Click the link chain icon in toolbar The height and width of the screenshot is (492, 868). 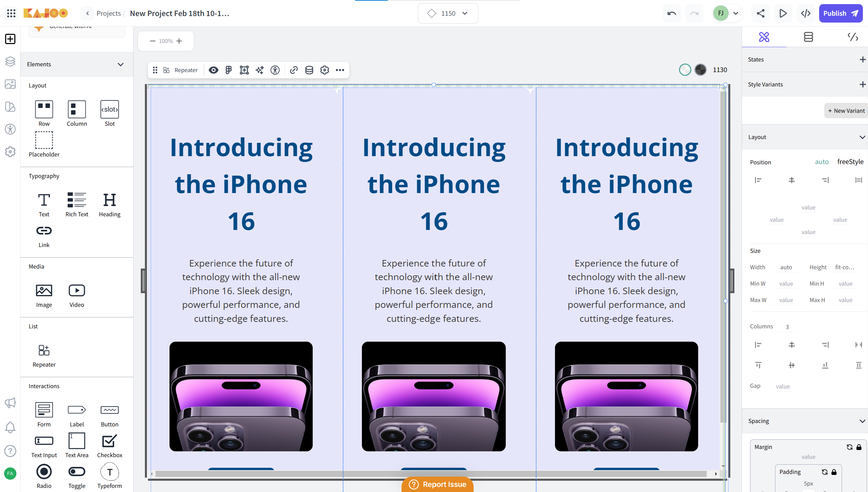pos(294,70)
